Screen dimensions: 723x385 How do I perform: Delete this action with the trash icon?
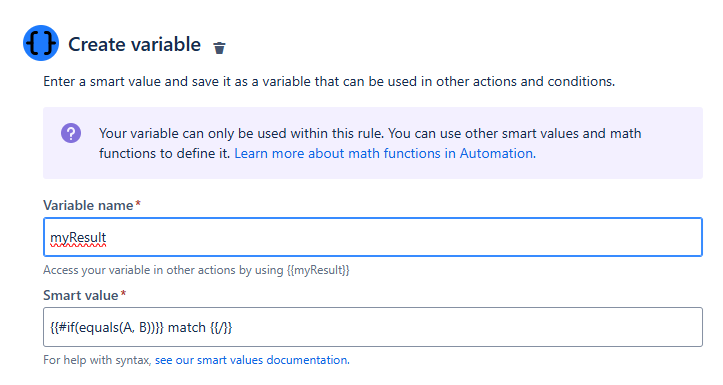click(219, 47)
